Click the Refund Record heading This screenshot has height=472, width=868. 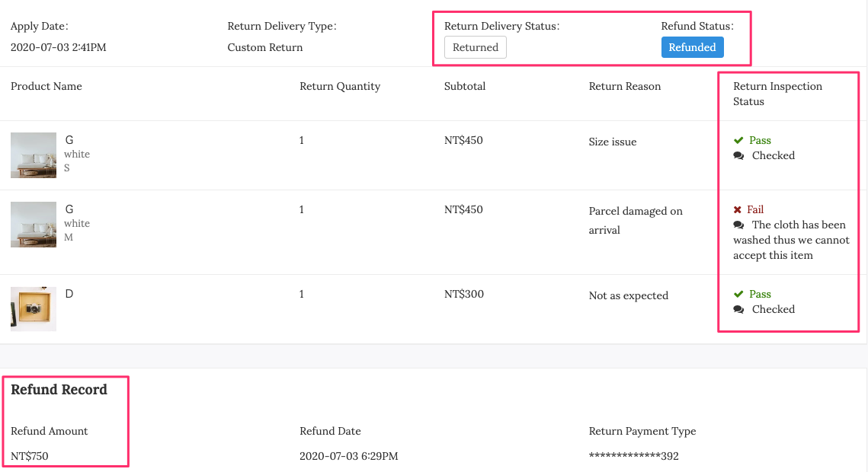[x=59, y=390]
